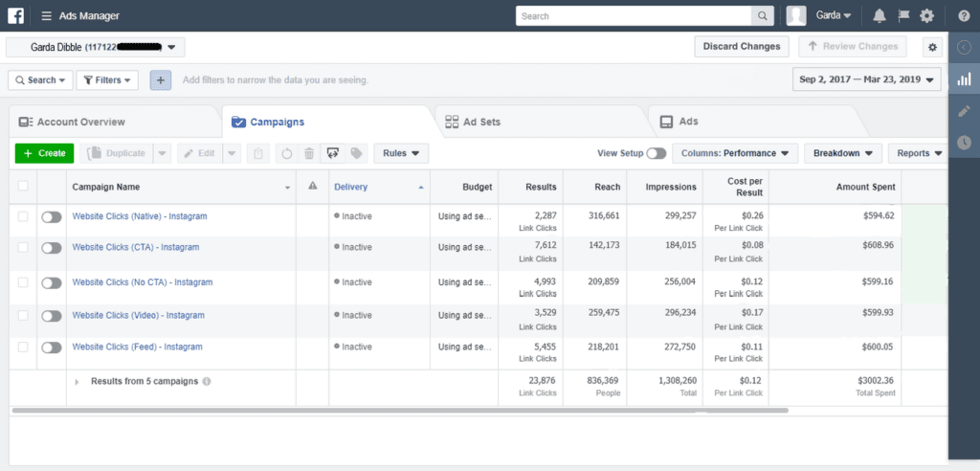Open the Duplicate options arrow
This screenshot has width=980, height=471.
click(x=162, y=153)
